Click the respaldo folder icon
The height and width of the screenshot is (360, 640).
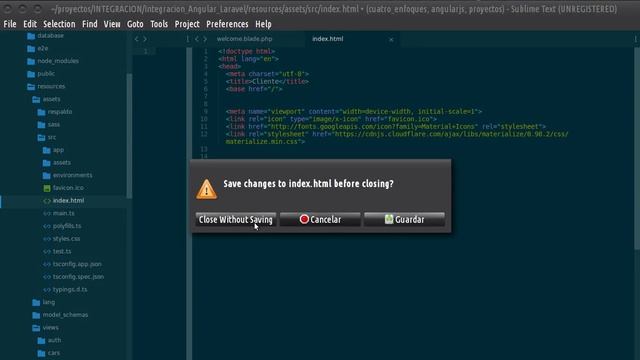click(x=42, y=112)
